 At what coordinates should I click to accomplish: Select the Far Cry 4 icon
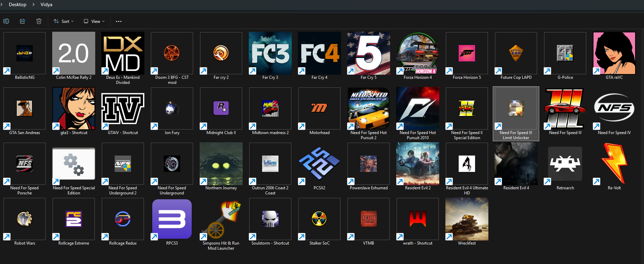coord(319,53)
